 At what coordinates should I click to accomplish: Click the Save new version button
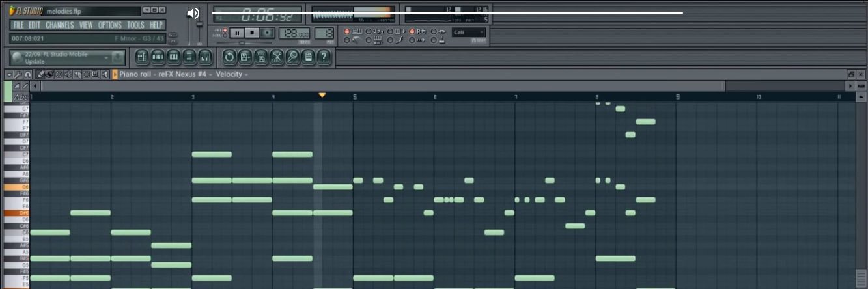pyautogui.click(x=245, y=57)
